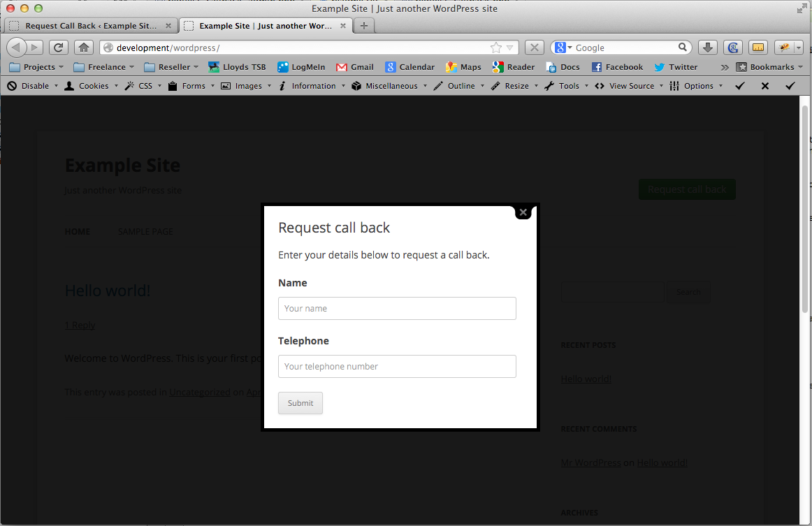Bookmark this page with the star icon
Screen dimensions: 812x526
coord(495,48)
